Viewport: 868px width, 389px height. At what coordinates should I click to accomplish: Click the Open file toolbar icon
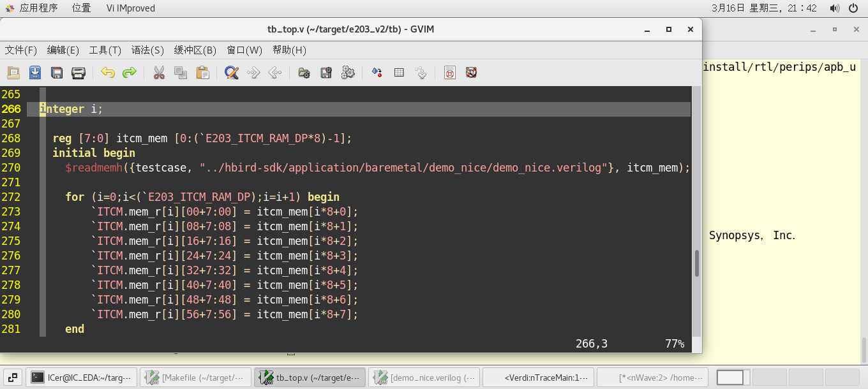click(x=13, y=73)
